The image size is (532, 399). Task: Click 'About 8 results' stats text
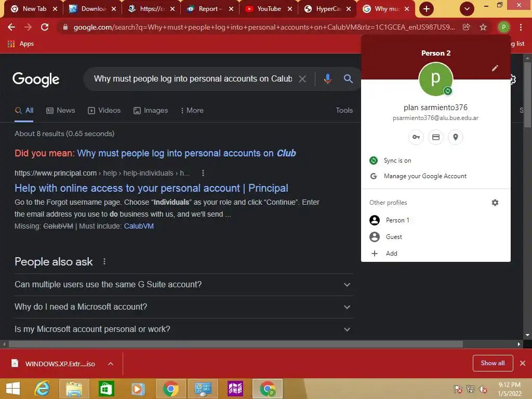(64, 134)
